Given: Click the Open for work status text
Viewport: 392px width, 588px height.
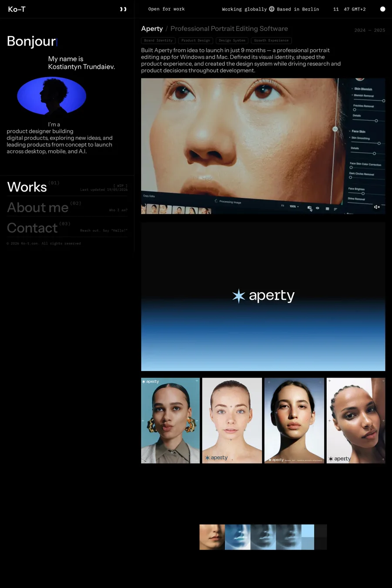Looking at the screenshot, I should pos(166,9).
